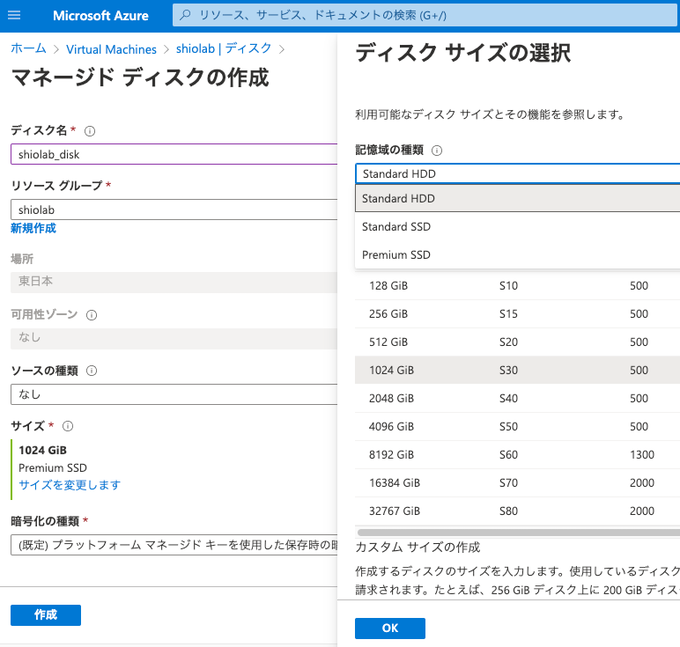
Task: Click サイズを変更します link
Action: (x=69, y=485)
